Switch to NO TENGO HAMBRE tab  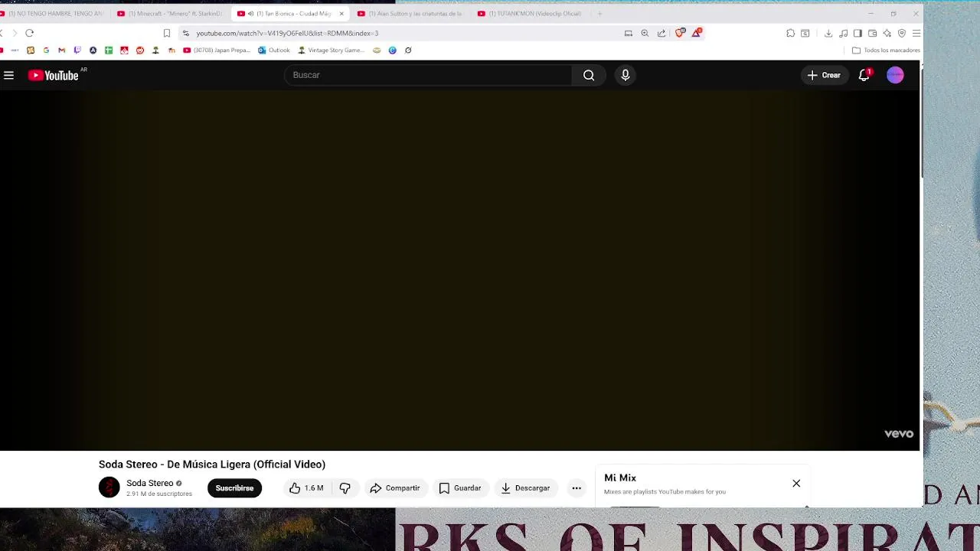(x=55, y=14)
